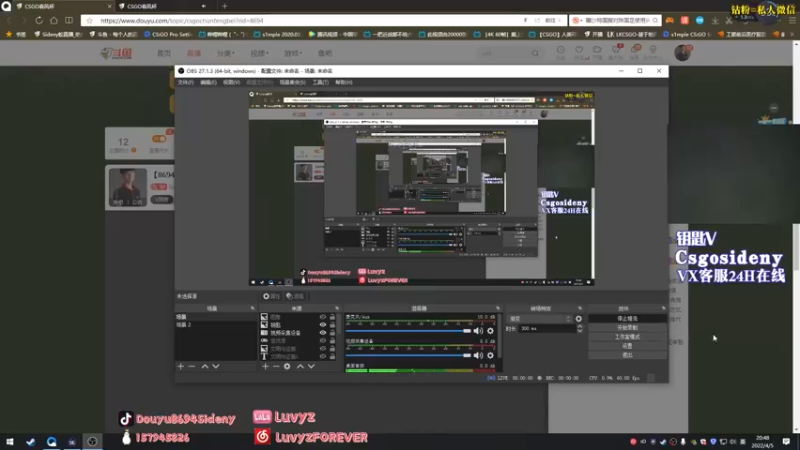The width and height of the screenshot is (800, 450).
Task: Add a new source with the plus icon
Action: [x=265, y=366]
